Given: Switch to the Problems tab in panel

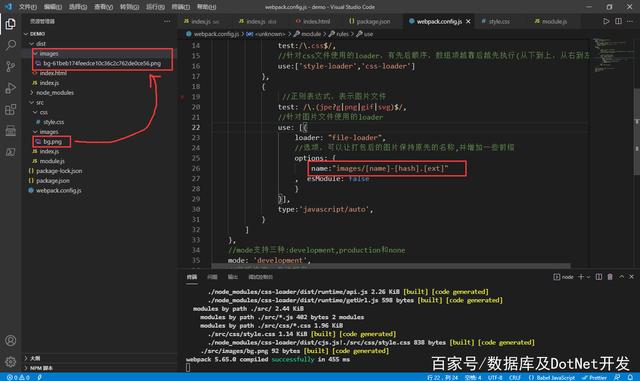Looking at the screenshot, I should [212, 277].
